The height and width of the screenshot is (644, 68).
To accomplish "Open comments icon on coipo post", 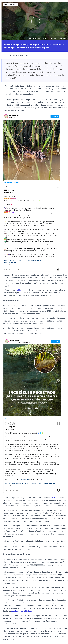I will [x=9, y=187].
